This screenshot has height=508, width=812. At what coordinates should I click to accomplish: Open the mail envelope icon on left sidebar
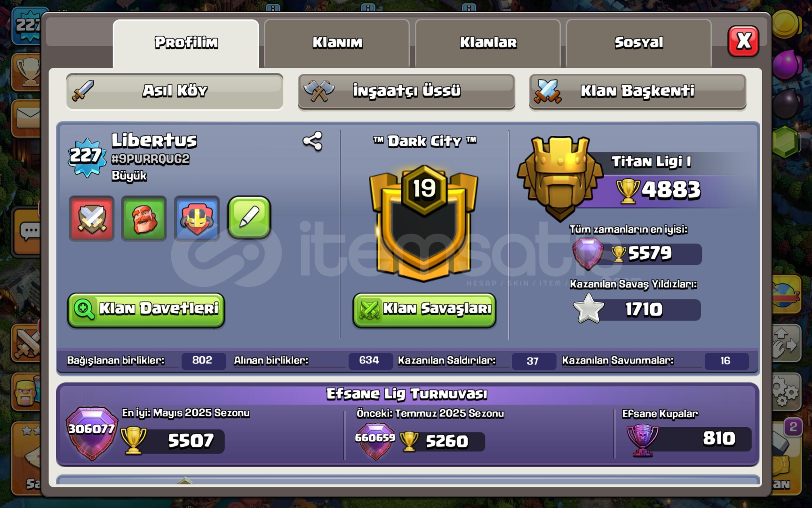[x=27, y=118]
